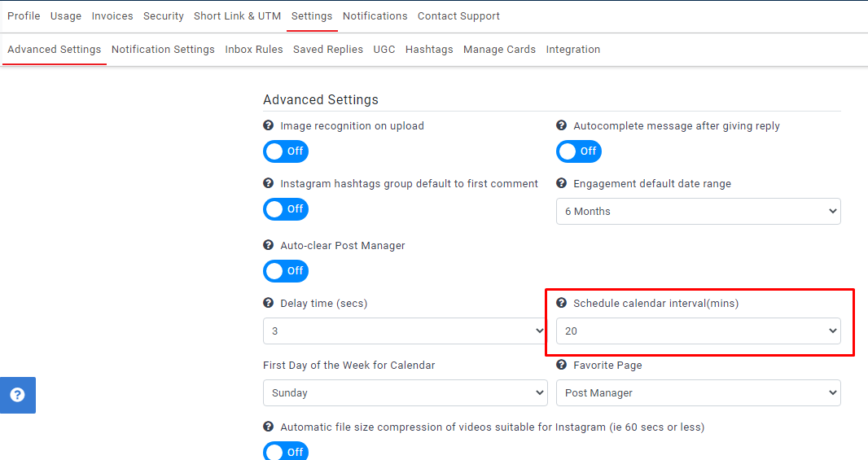Expand the Favorite Page dropdown
868x460 pixels.
point(698,393)
